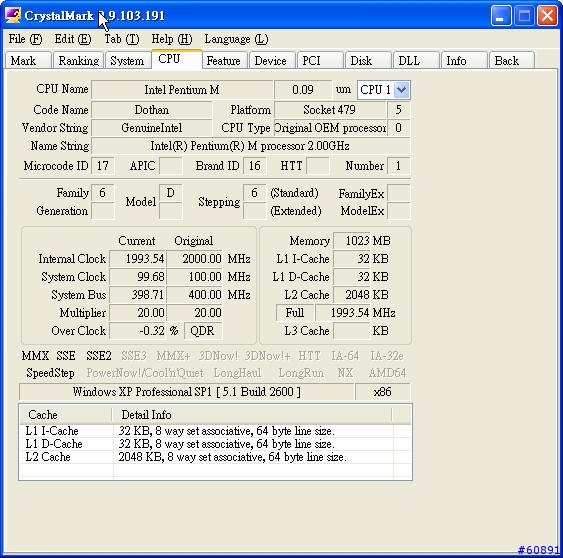Open the Language (L) menu
Screen dimensions: 563x558
pos(237,39)
